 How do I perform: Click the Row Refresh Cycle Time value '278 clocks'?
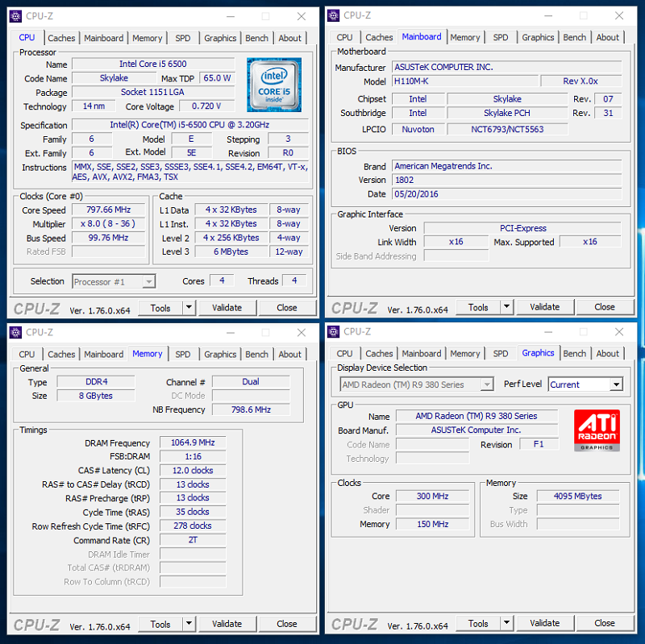coord(193,526)
